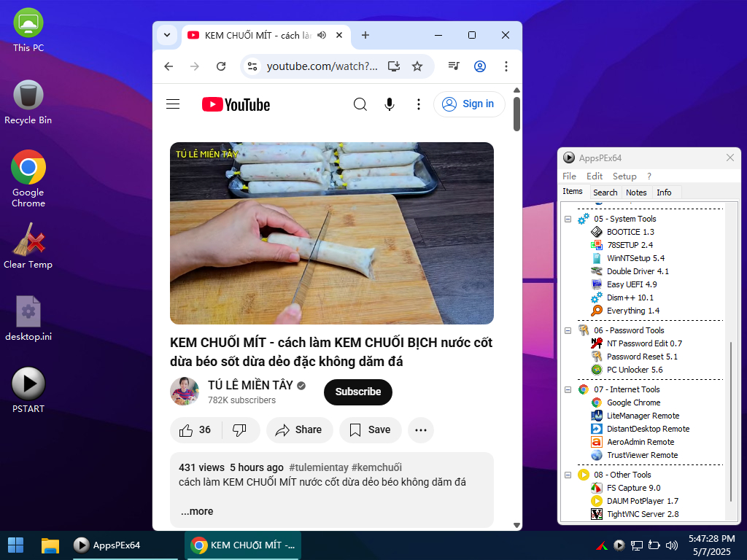This screenshot has height=560, width=747.
Task: Open AppsPEx64 question mark help menu
Action: (649, 176)
